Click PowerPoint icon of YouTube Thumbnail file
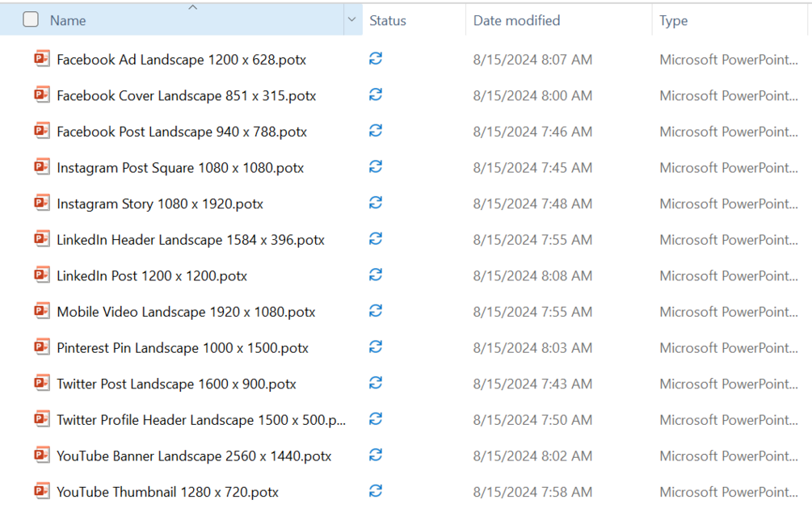Image resolution: width=812 pixels, height=529 pixels. coord(42,491)
